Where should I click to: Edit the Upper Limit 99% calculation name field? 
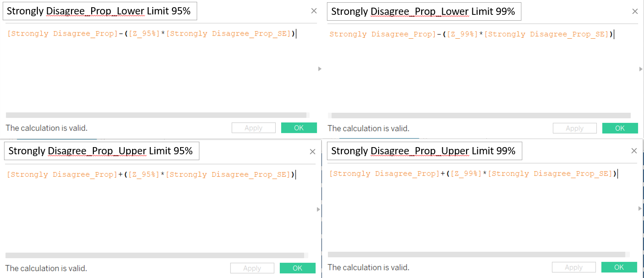pos(424,151)
